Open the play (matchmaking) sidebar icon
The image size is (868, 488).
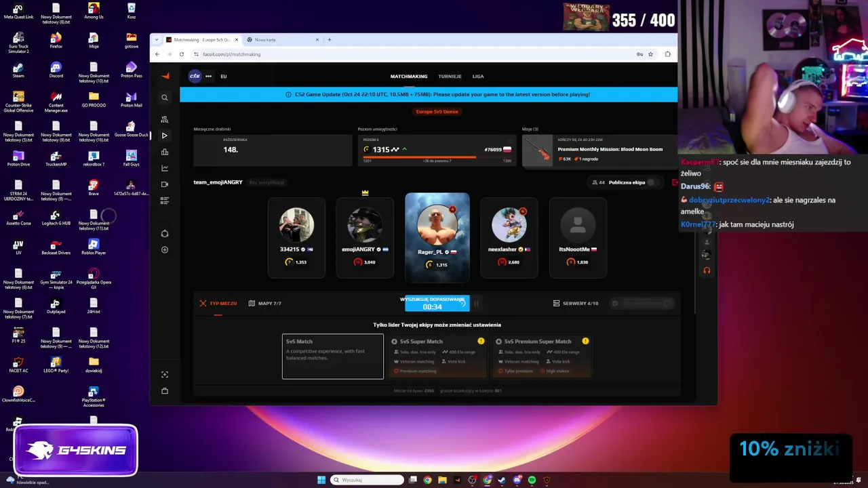tap(165, 136)
